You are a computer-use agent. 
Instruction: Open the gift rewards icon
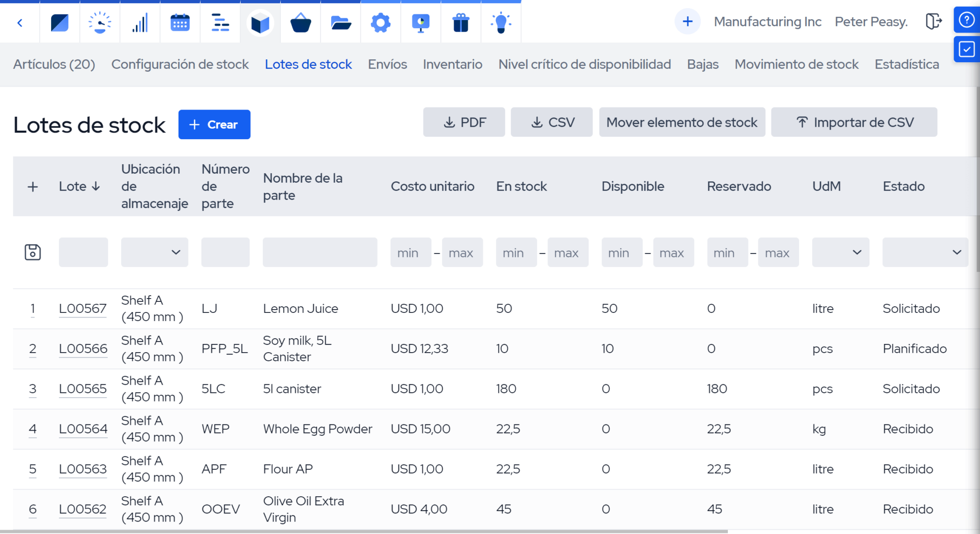point(461,22)
